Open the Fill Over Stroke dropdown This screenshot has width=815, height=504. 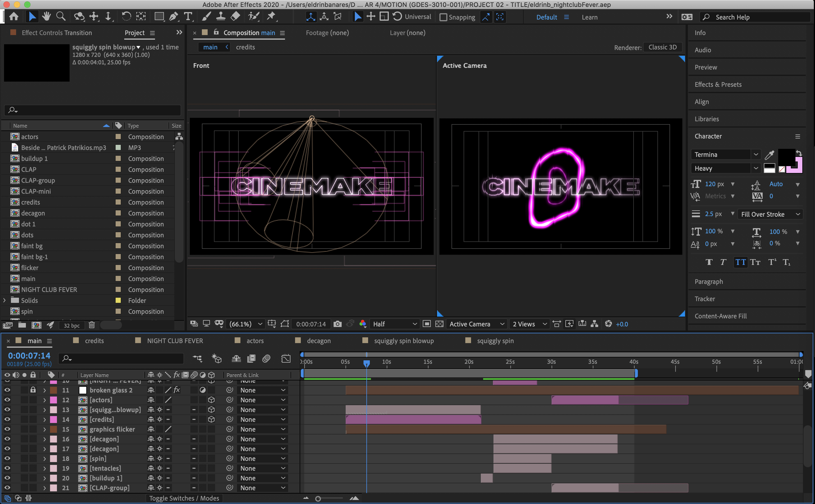click(770, 214)
